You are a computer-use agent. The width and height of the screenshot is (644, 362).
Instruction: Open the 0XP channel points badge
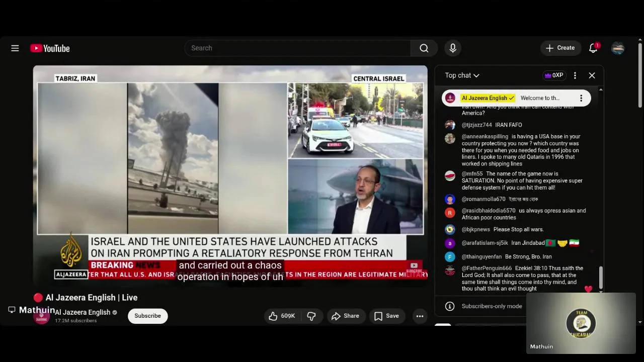553,75
